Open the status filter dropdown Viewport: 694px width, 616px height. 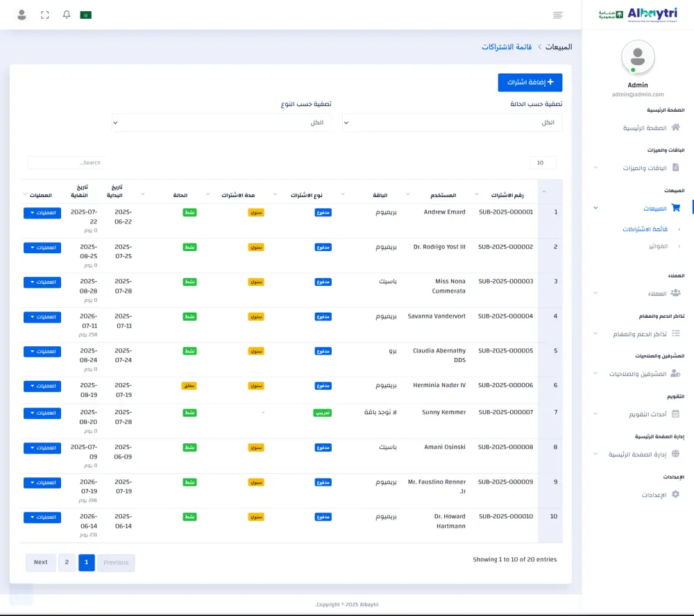tap(452, 123)
